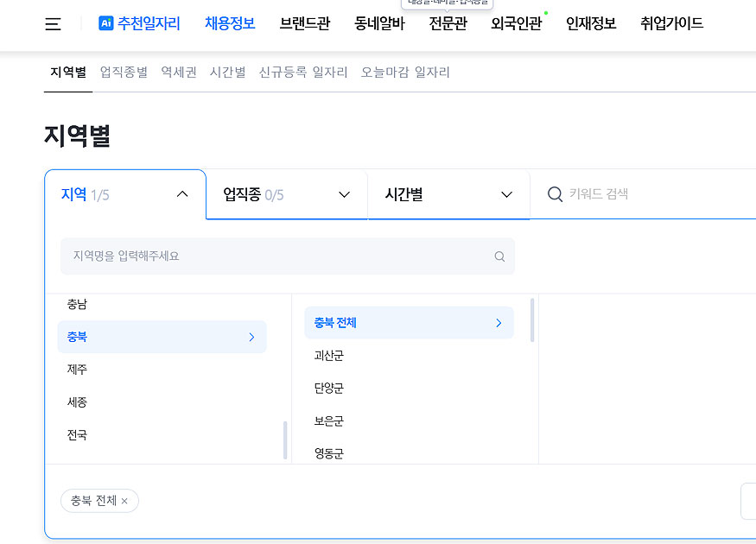Open the 시간별 filter dropdown
The image size is (756, 544).
448,194
